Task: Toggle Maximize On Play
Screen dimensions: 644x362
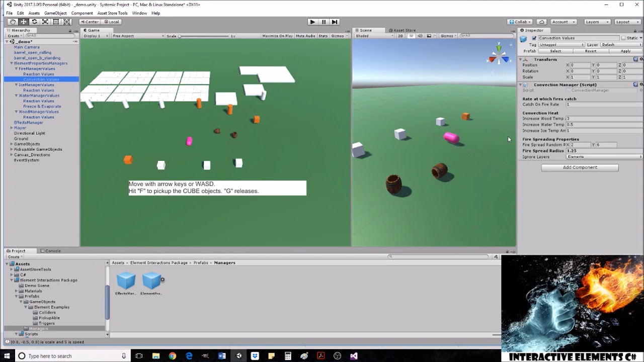Action: [277, 36]
